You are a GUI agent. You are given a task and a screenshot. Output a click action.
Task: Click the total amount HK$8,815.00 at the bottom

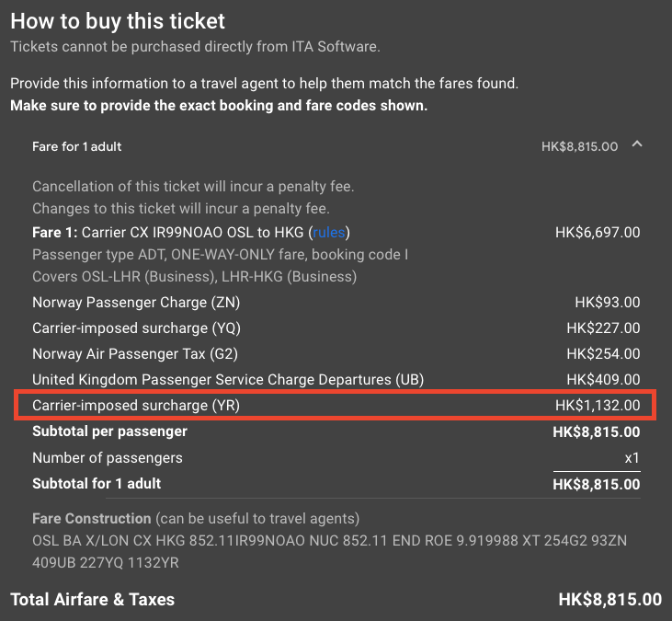tap(609, 600)
